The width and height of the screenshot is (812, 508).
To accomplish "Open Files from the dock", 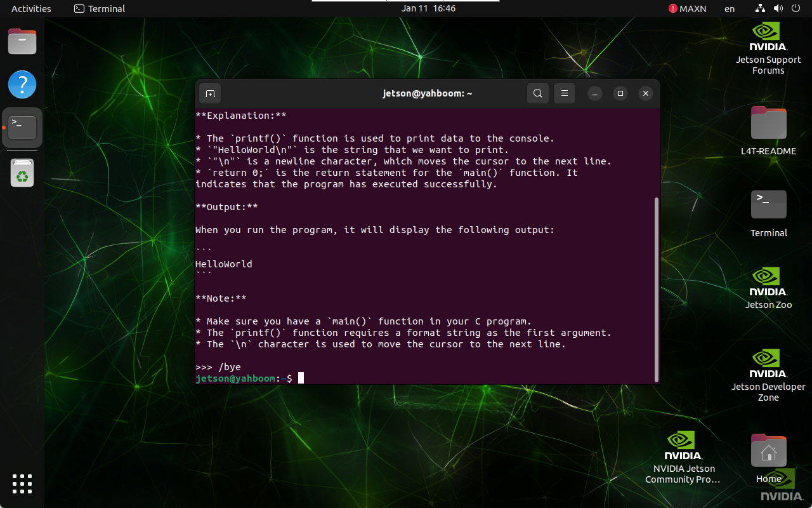I will pyautogui.click(x=22, y=42).
